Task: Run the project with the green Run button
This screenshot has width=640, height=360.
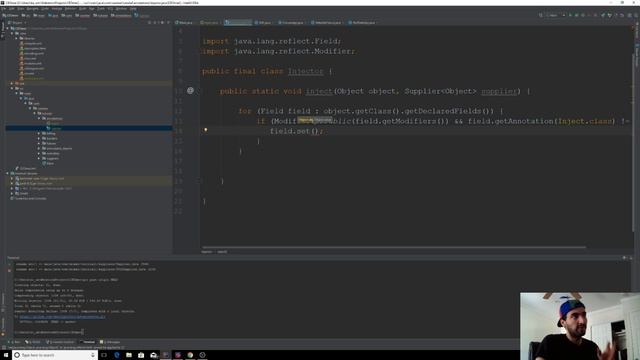Action: (570, 16)
